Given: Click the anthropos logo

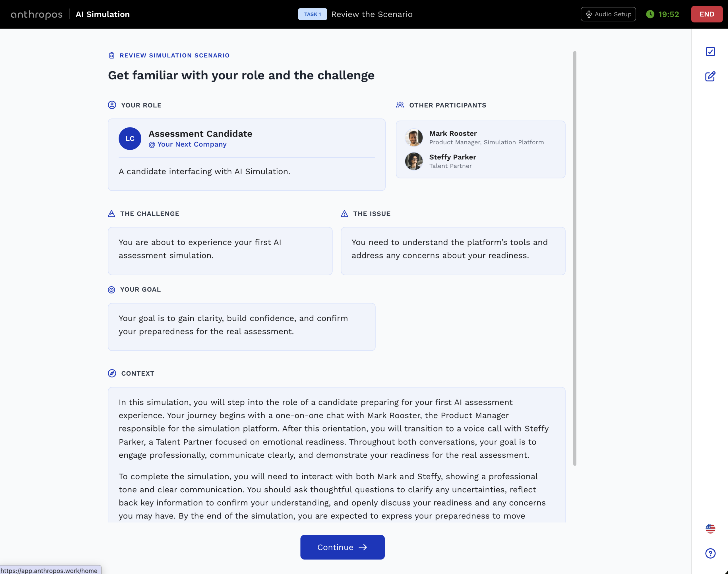Looking at the screenshot, I should [36, 15].
